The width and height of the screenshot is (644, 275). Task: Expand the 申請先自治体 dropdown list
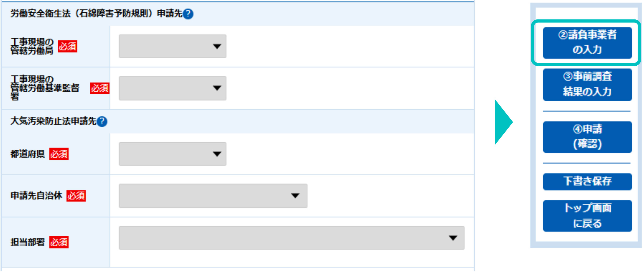[x=213, y=196]
